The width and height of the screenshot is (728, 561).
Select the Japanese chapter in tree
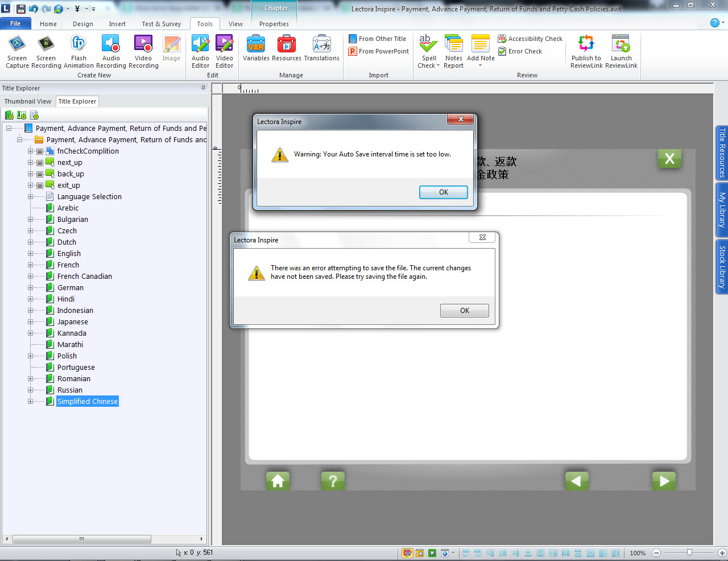tap(72, 321)
